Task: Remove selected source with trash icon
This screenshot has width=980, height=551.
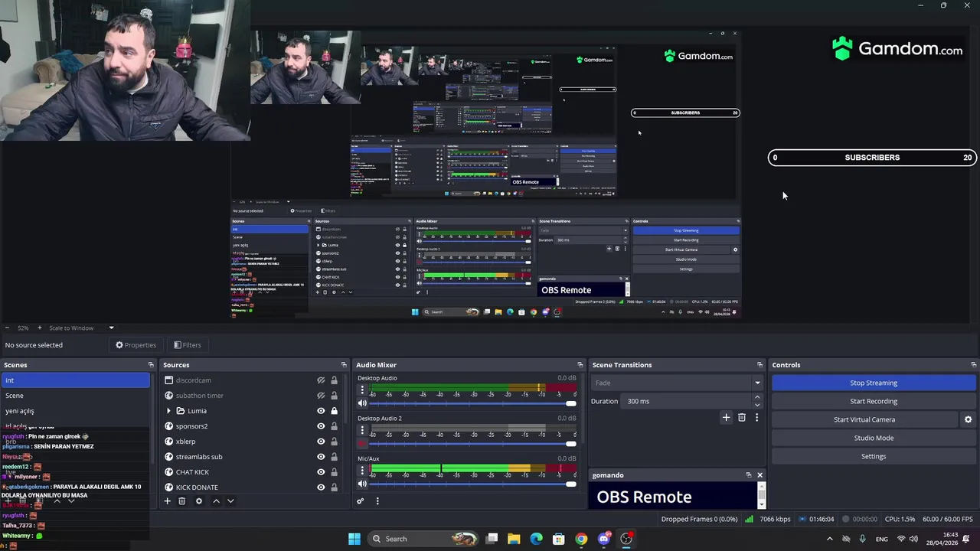Action: (181, 501)
